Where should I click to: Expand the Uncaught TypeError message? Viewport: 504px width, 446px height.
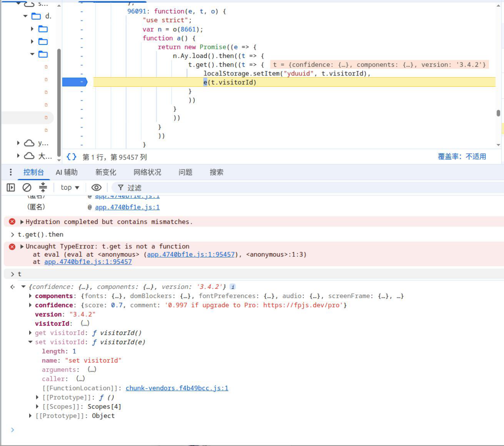pos(22,247)
